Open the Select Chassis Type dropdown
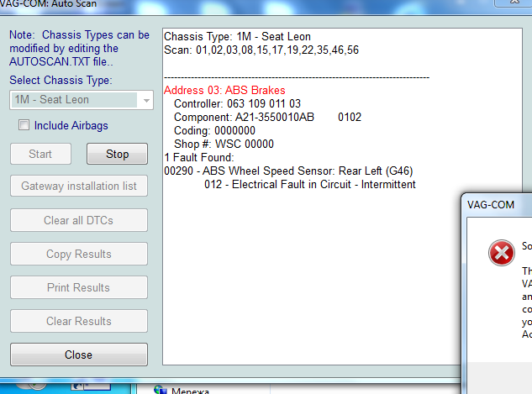 [82, 100]
